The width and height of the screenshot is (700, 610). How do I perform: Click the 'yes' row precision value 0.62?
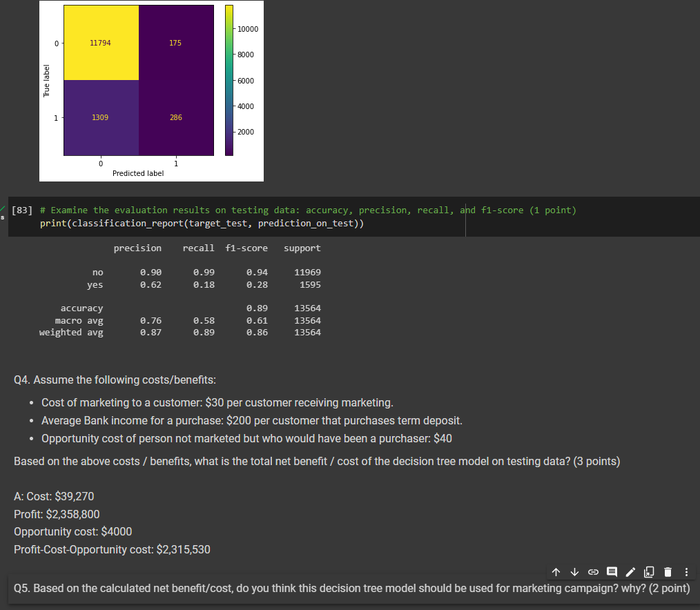[150, 285]
